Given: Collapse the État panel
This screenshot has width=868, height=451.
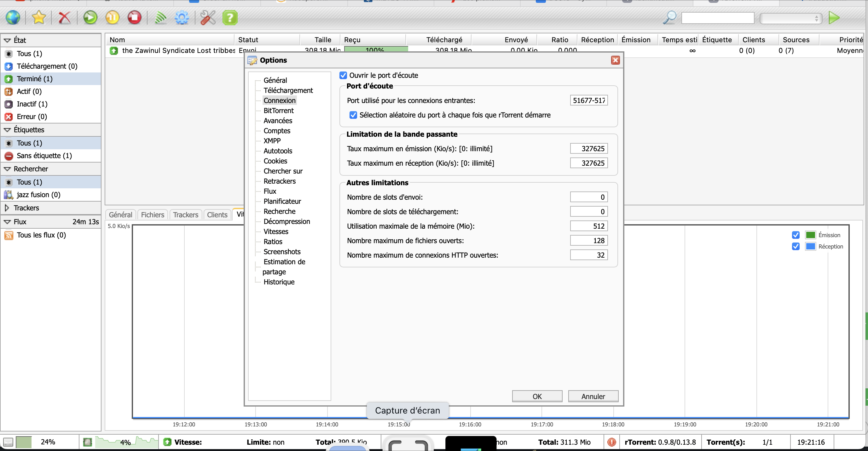Looking at the screenshot, I should [7, 40].
